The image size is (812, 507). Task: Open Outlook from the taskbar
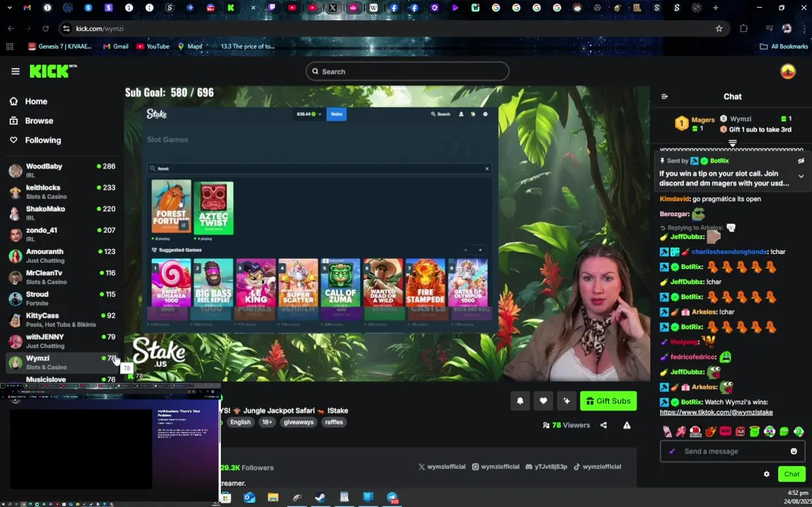pyautogui.click(x=249, y=498)
